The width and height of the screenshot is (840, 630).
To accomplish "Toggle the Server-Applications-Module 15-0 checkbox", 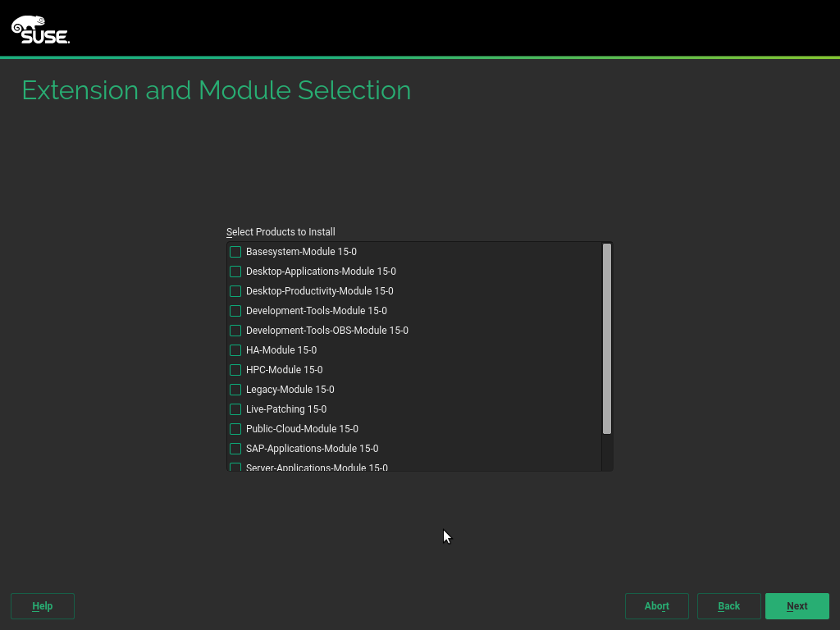I will tap(235, 467).
